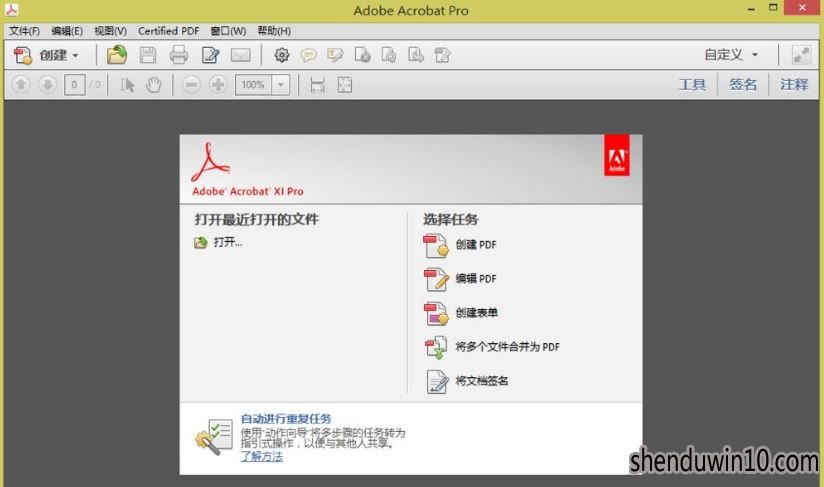824x487 pixels.
Task: Click the Save disk icon
Action: [x=148, y=55]
